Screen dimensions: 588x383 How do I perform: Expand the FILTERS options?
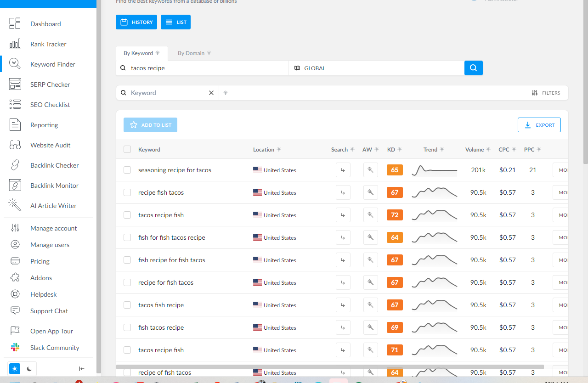(546, 93)
